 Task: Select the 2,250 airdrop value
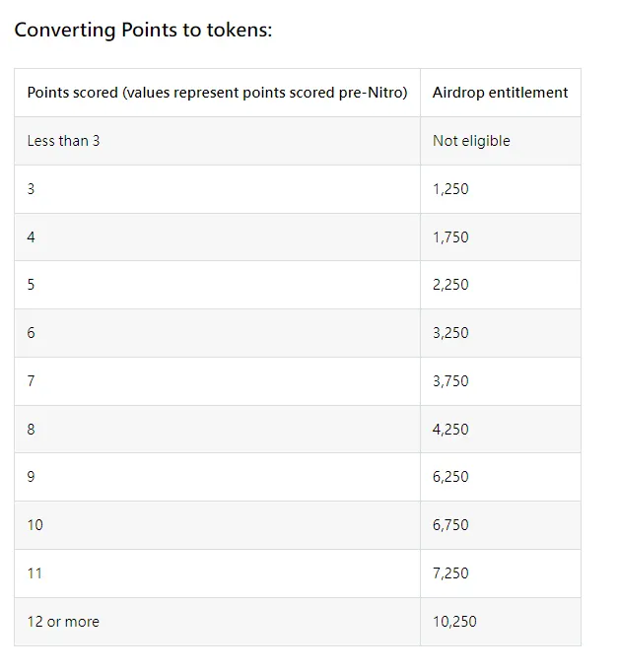point(450,285)
